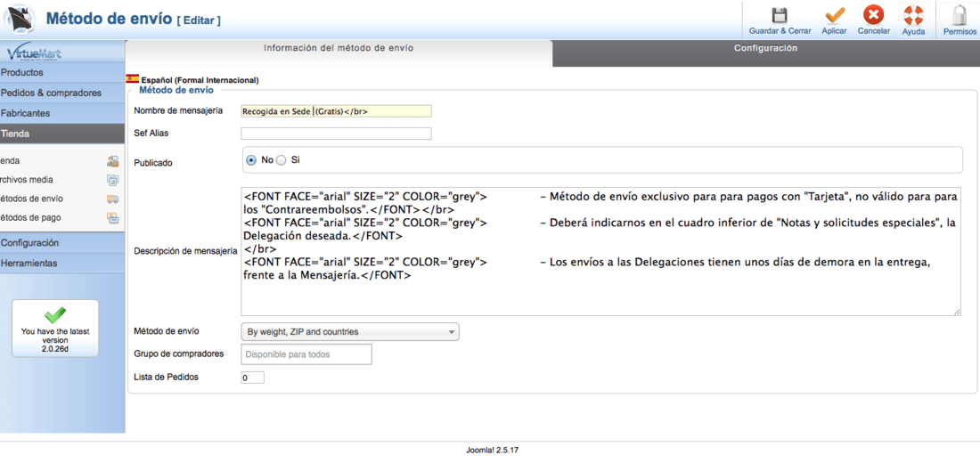Screen dimensions: 980x463
Task: Click the Descripción de mensajería label
Action: tap(185, 251)
